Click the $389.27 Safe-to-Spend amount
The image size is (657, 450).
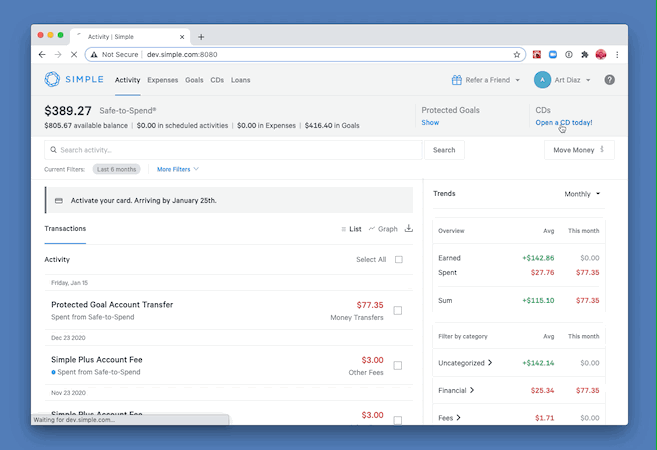[x=68, y=111]
